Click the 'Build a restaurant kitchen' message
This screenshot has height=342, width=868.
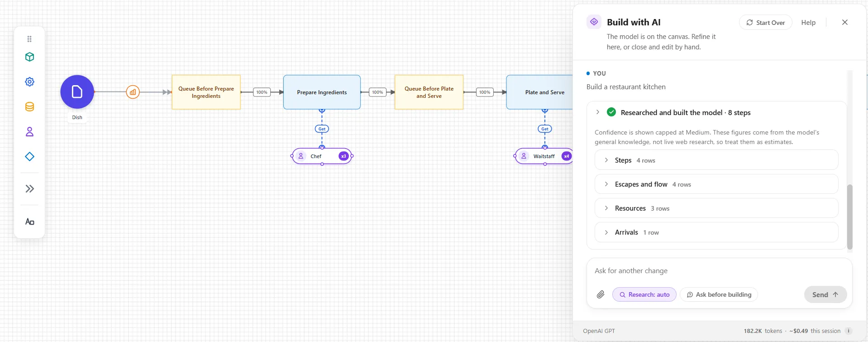tap(626, 87)
